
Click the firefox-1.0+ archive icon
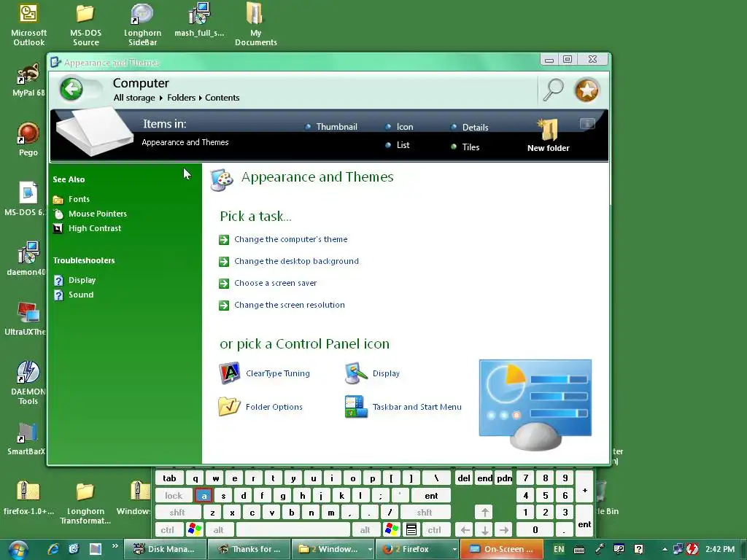point(28,498)
